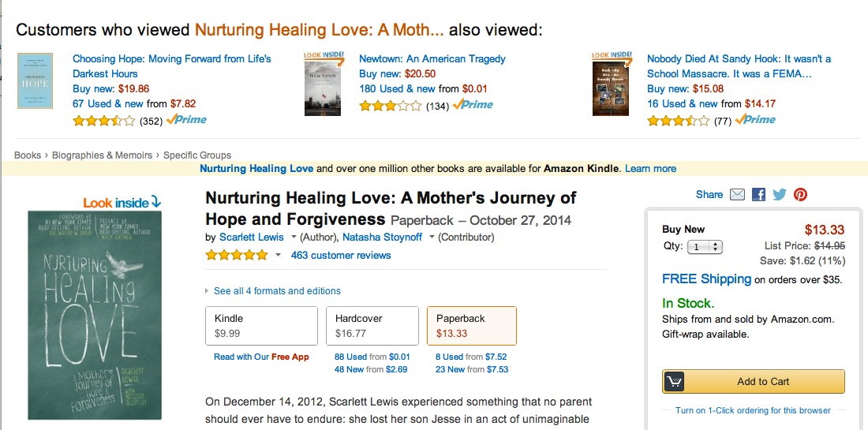Click the Choosing Hope book cover thumbnail
Image resolution: width=868 pixels, height=430 pixels.
point(35,81)
